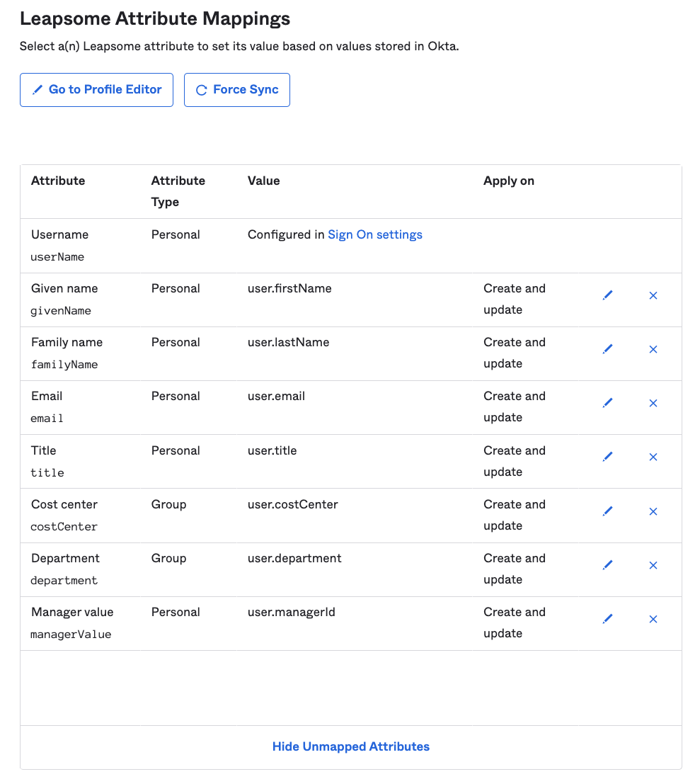The width and height of the screenshot is (700, 779).
Task: Click the costCenter attribute code
Action: [x=64, y=527]
